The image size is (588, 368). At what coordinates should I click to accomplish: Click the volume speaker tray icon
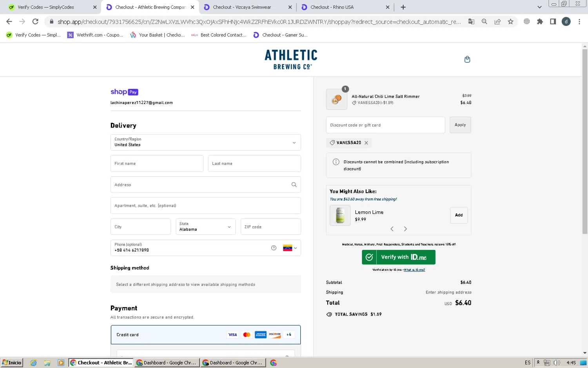[557, 363]
